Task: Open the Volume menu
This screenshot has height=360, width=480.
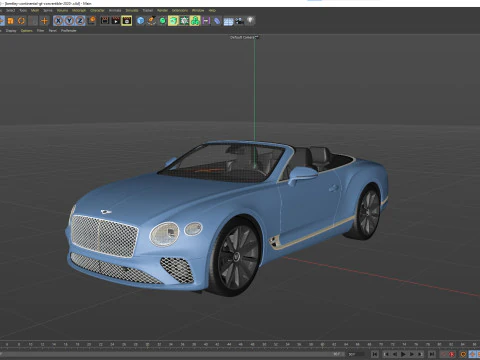Action: click(62, 11)
